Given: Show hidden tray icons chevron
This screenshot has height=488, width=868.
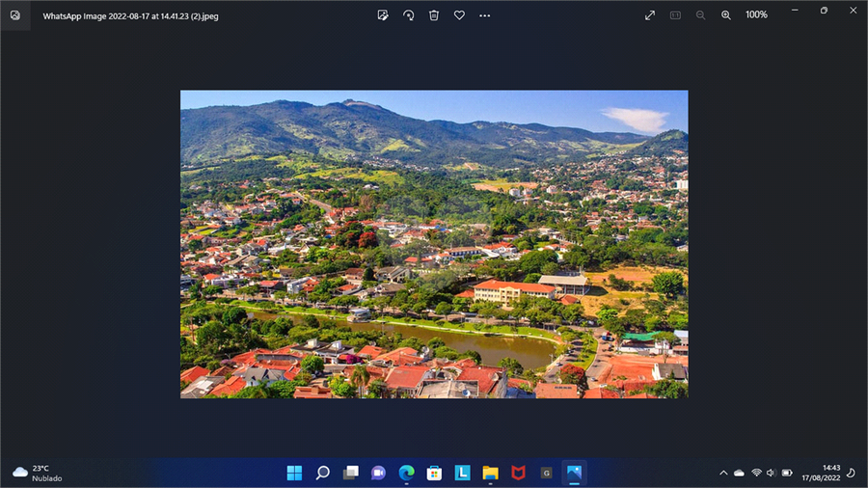Looking at the screenshot, I should pyautogui.click(x=723, y=474).
